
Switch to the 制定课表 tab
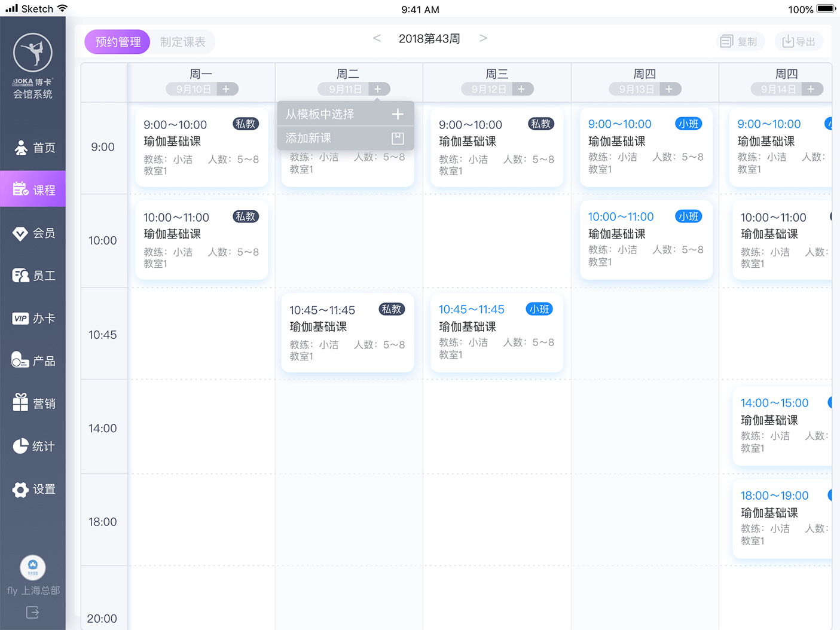pos(182,42)
